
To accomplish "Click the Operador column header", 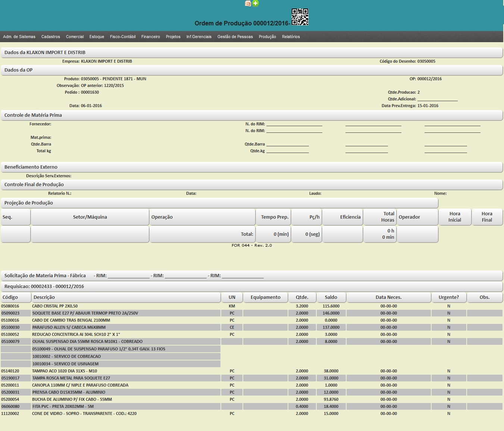I will click(417, 217).
